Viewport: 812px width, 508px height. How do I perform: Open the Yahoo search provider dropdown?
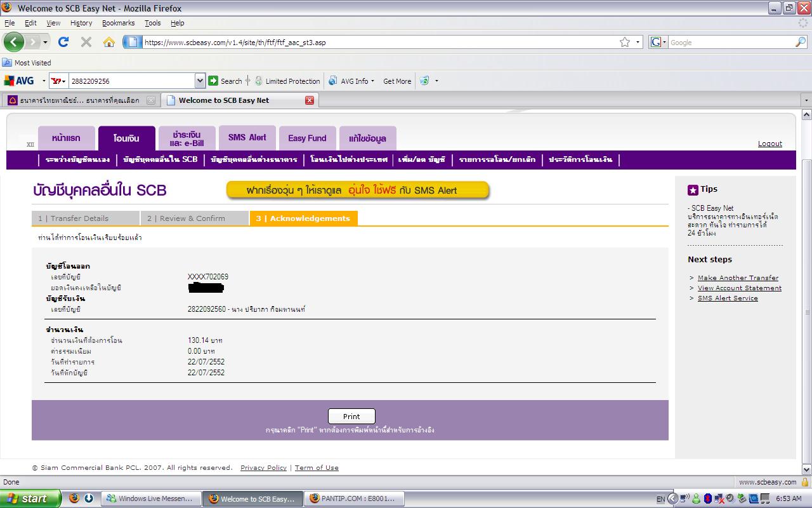[x=58, y=81]
